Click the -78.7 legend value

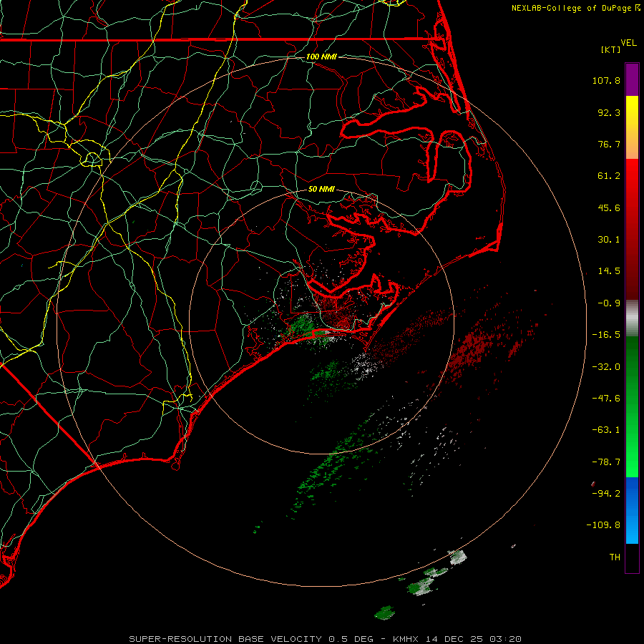click(x=606, y=462)
